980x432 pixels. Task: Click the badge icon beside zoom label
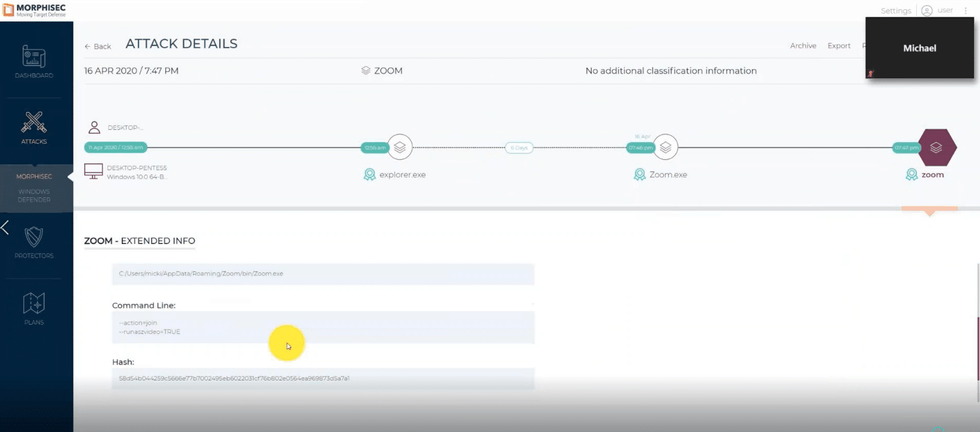(911, 175)
